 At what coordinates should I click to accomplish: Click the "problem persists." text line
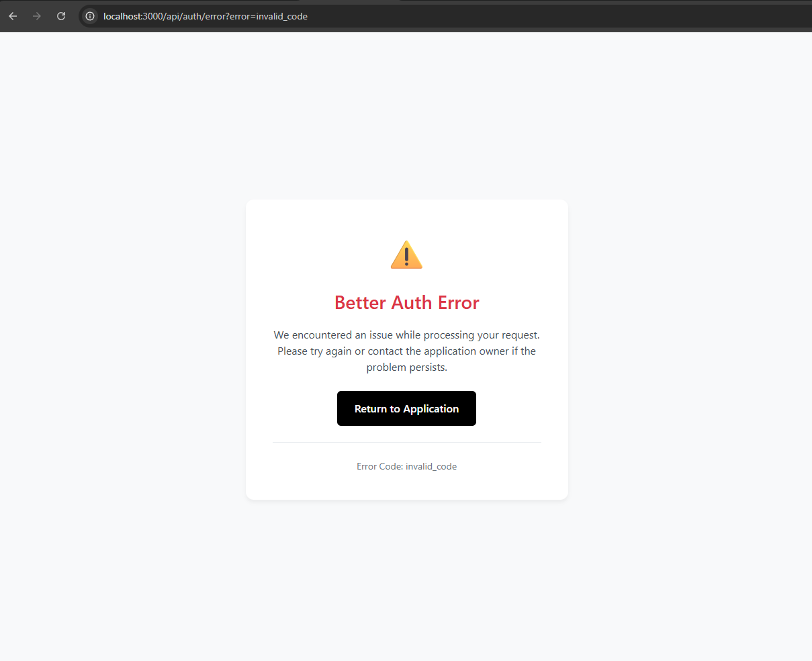click(x=406, y=367)
